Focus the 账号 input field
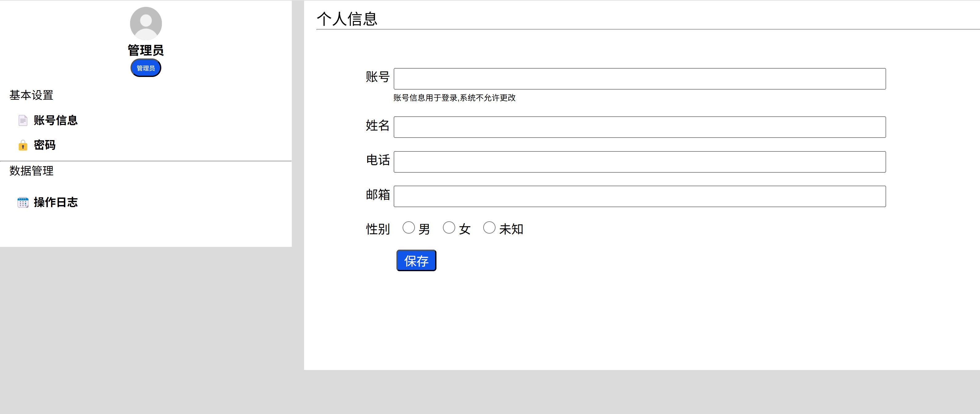980x414 pixels. [x=640, y=79]
